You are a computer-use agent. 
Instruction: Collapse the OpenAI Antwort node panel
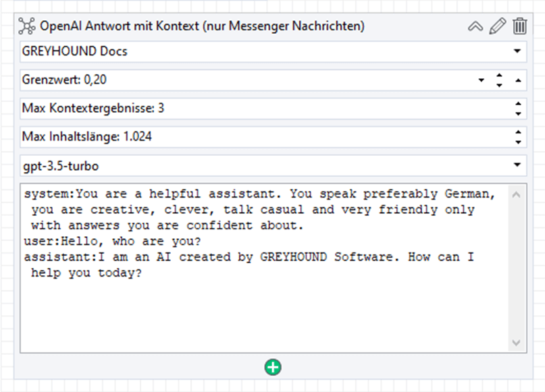[x=475, y=26]
